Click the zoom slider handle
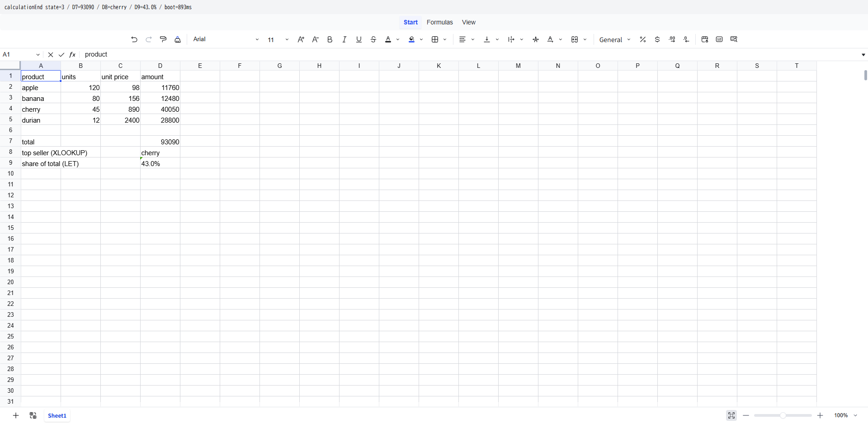 click(783, 415)
